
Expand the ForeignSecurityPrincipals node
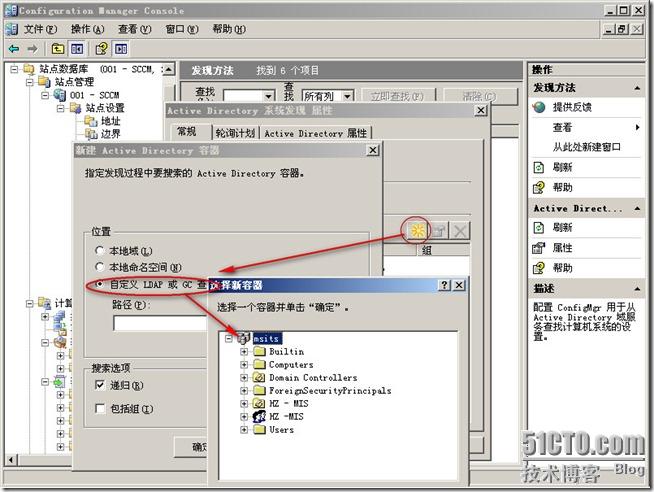pos(244,391)
